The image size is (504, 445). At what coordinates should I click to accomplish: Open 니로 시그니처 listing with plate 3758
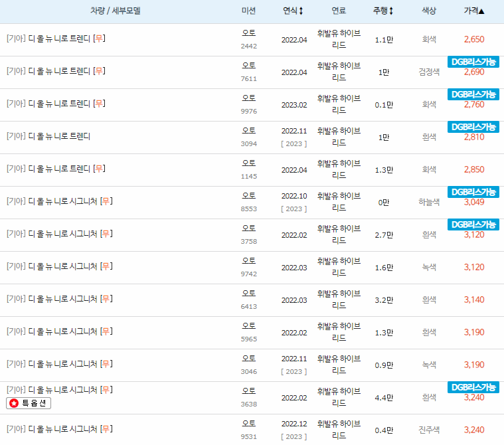pyautogui.click(x=60, y=234)
